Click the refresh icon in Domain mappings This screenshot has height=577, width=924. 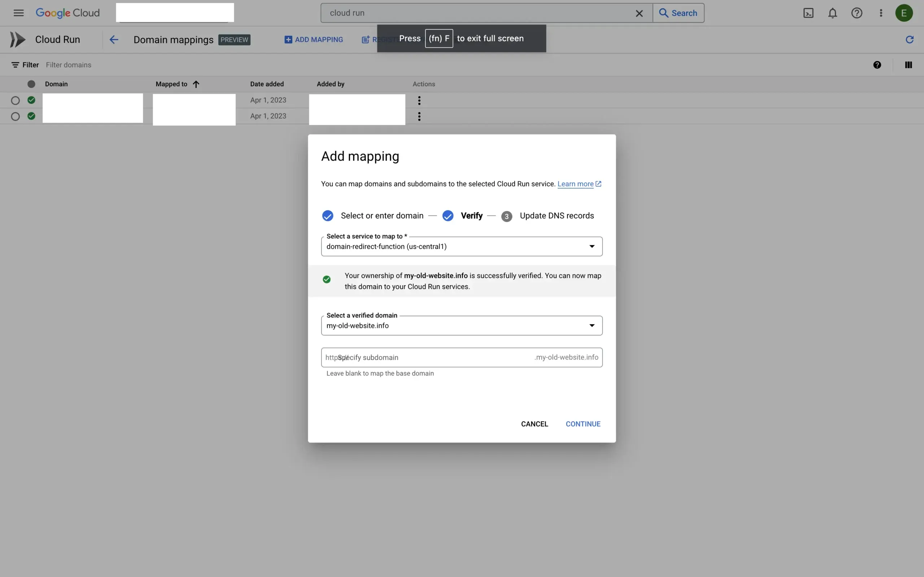click(x=910, y=40)
